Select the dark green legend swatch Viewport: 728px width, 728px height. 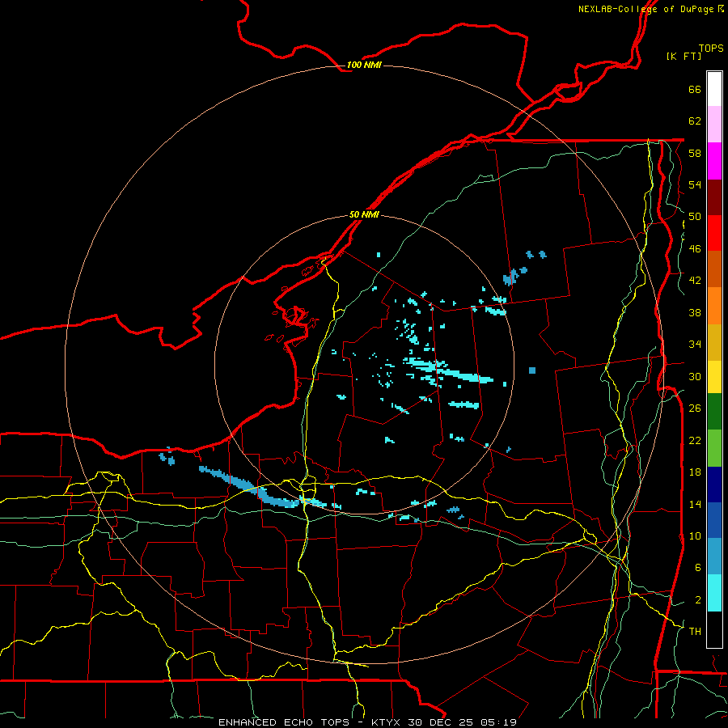click(x=714, y=412)
